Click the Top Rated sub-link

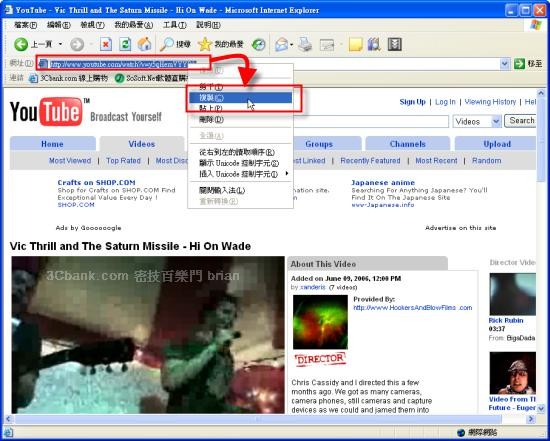(123, 161)
